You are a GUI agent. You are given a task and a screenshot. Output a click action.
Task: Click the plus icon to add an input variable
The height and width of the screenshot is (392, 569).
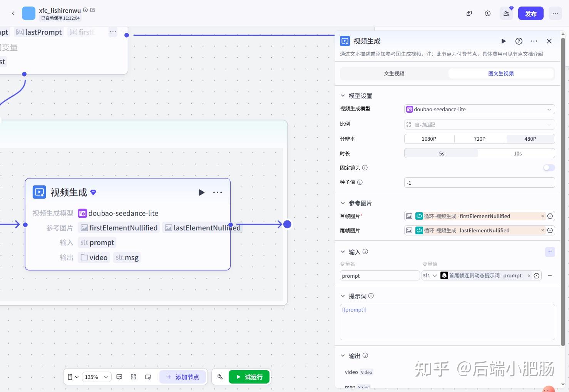pyautogui.click(x=550, y=252)
